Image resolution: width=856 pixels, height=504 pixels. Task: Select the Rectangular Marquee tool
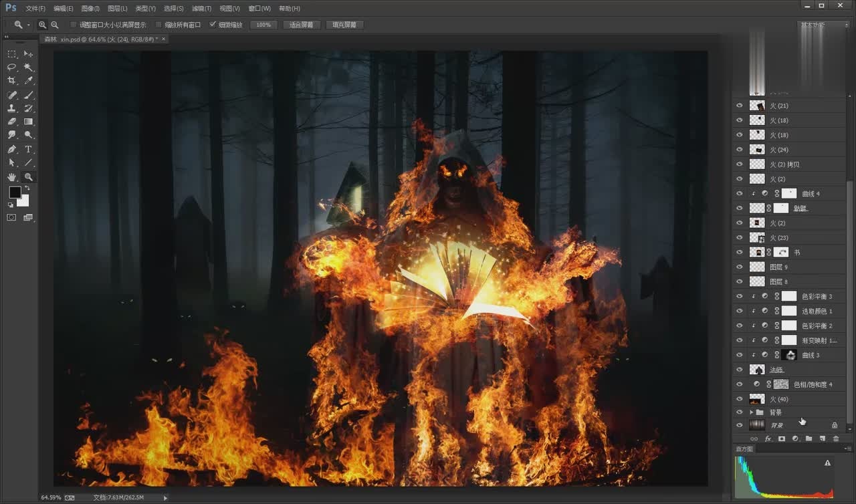click(x=11, y=53)
